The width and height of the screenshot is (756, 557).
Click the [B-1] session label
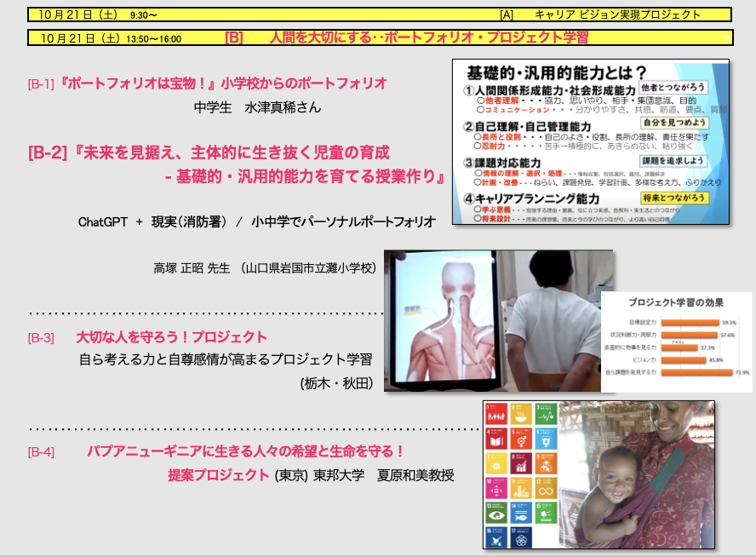(x=41, y=84)
